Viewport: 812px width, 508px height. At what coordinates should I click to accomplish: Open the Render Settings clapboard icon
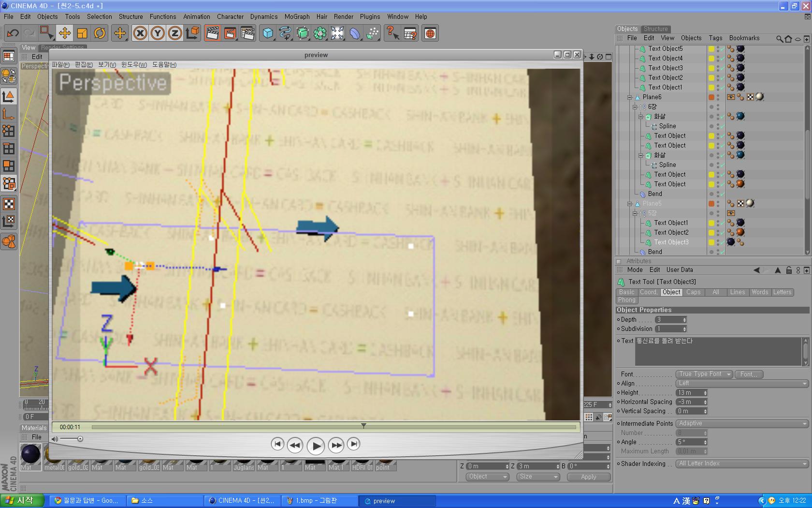(247, 33)
